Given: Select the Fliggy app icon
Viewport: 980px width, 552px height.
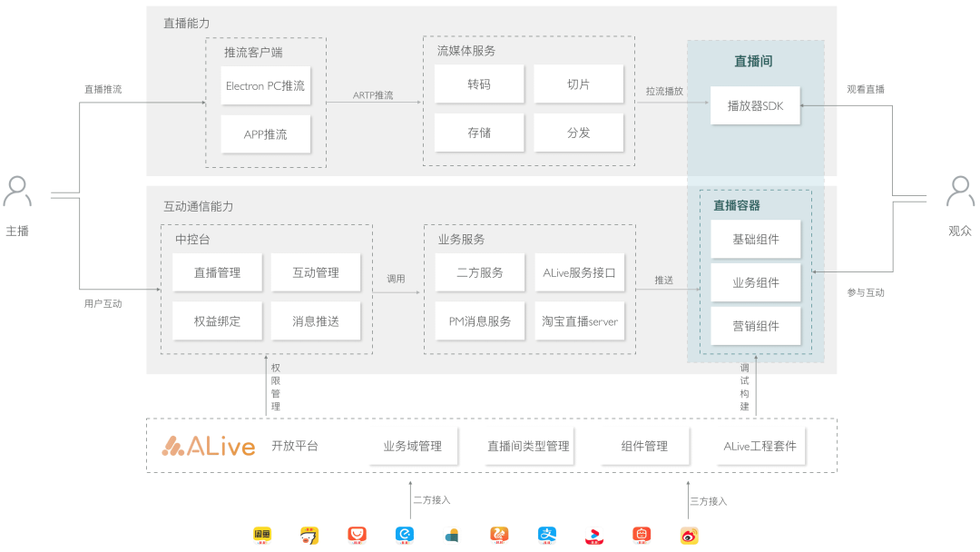Looking at the screenshot, I should 309,536.
